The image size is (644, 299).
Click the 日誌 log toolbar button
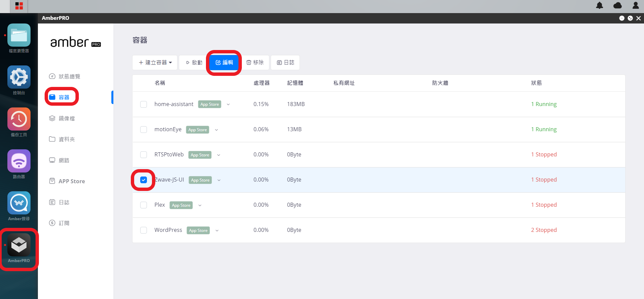[285, 63]
